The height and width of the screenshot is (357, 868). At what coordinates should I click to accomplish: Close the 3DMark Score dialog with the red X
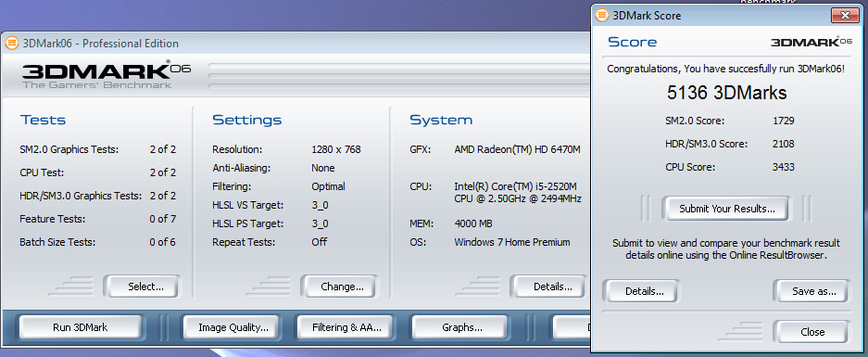[x=845, y=16]
